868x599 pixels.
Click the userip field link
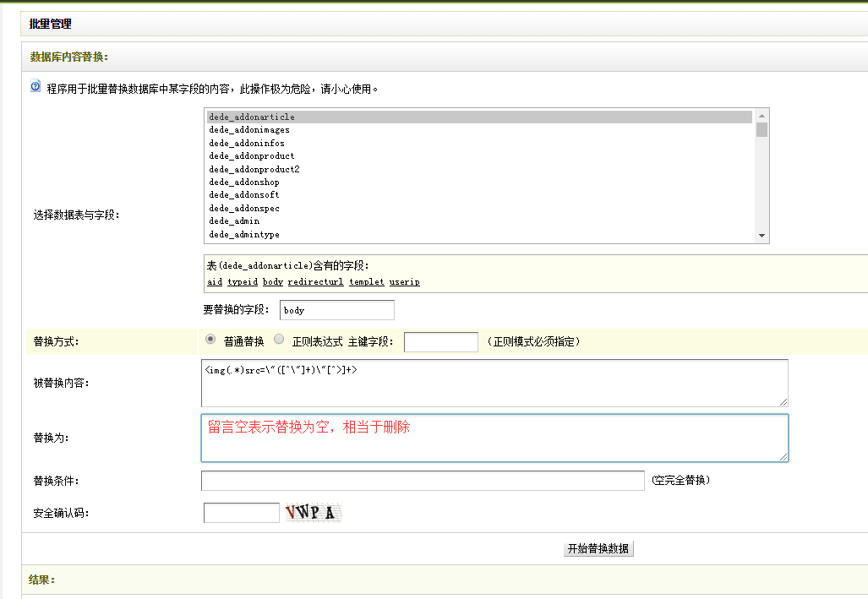point(404,282)
